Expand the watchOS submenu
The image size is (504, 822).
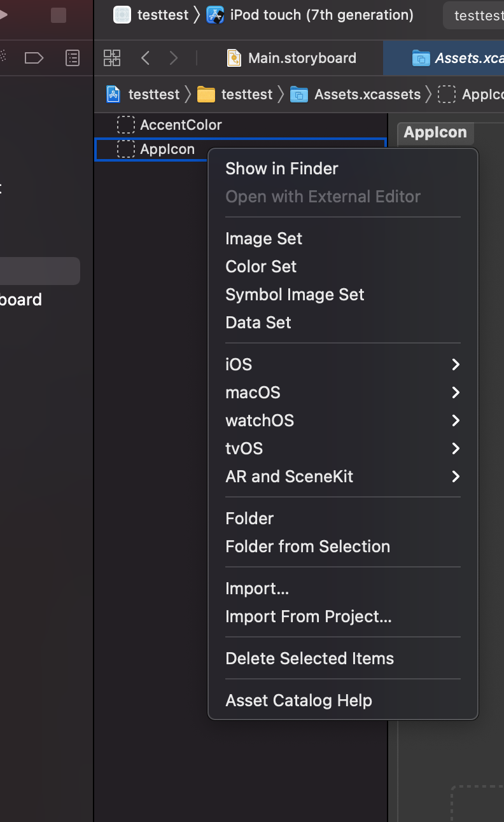pyautogui.click(x=342, y=421)
